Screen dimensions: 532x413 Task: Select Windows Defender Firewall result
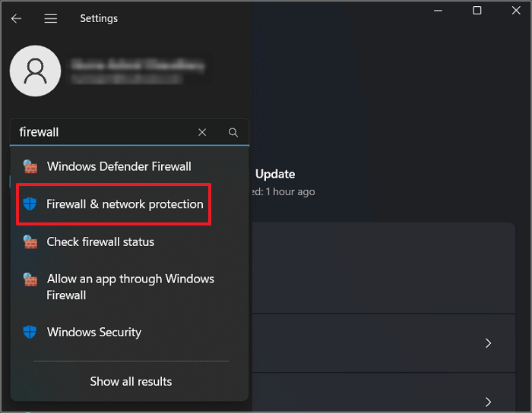pos(119,166)
